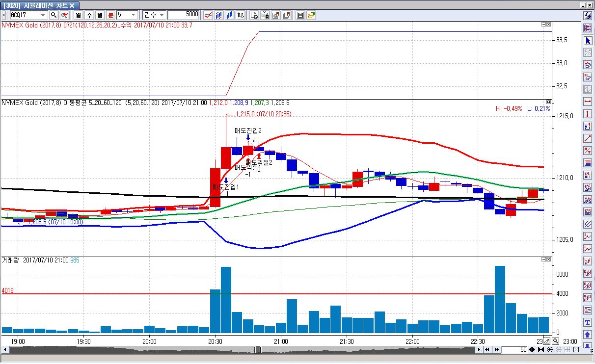Click the horizontal timeline scrollbar thumb
This screenshot has width=595, height=364.
[258, 350]
